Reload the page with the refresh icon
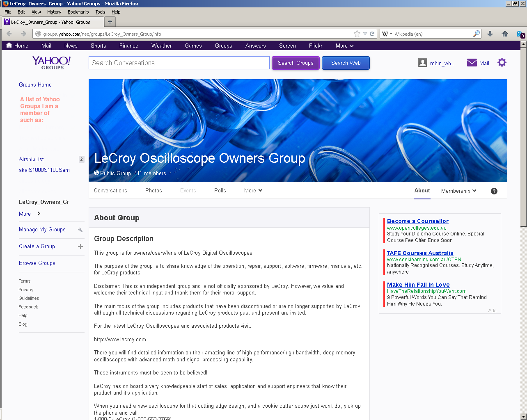This screenshot has width=527, height=420. pyautogui.click(x=372, y=34)
